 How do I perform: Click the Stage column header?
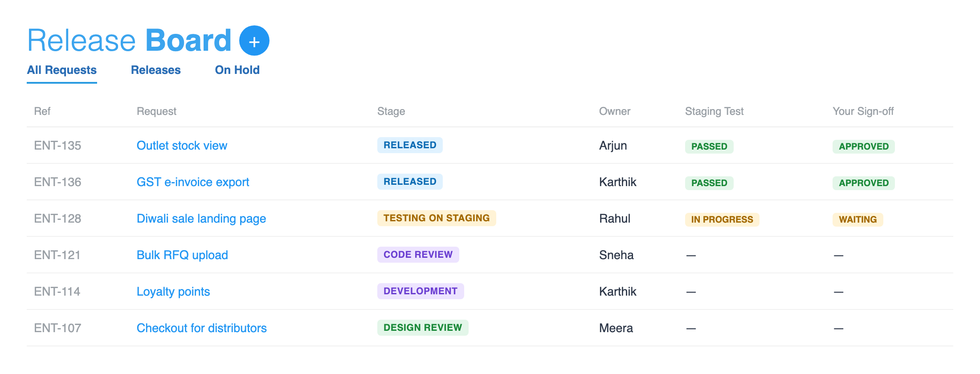tap(391, 111)
